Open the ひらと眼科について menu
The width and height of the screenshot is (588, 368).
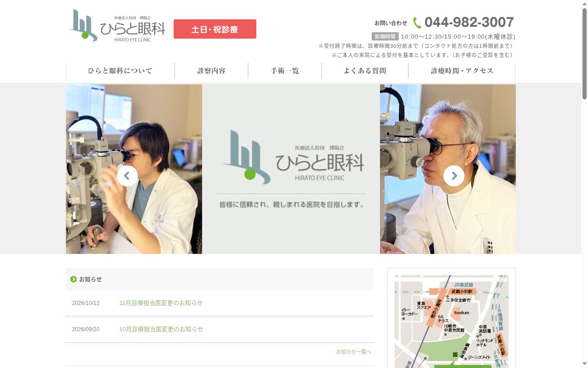coord(120,71)
